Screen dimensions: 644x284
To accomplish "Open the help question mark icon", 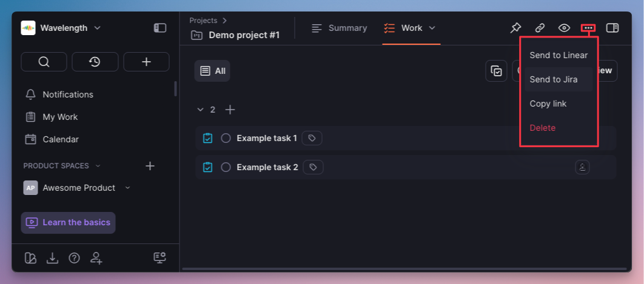I will click(74, 258).
